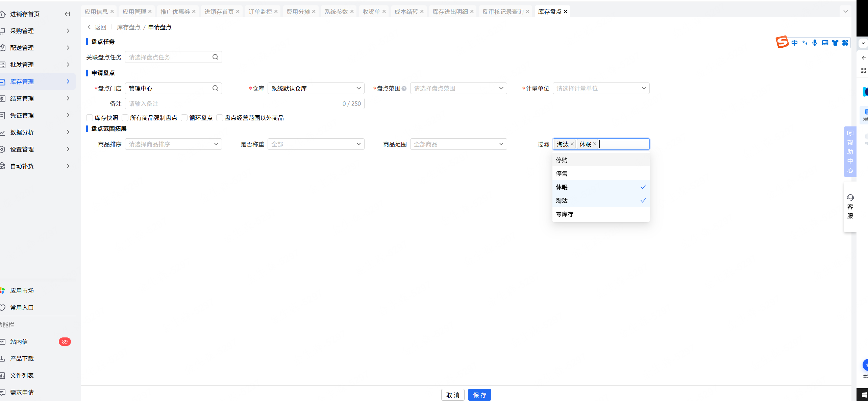
Task: Click the 保存 button
Action: click(x=479, y=395)
